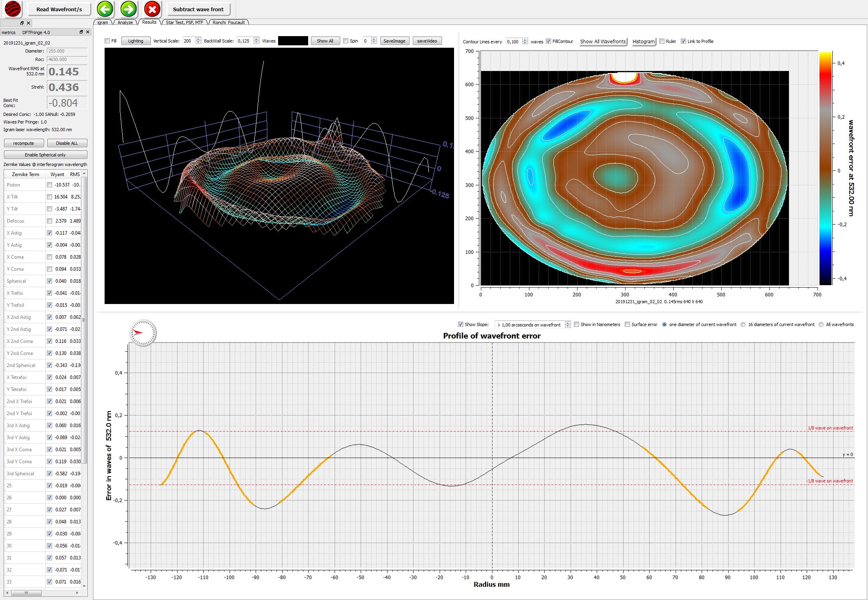Open the Ronchi Foucault tab

[228, 22]
